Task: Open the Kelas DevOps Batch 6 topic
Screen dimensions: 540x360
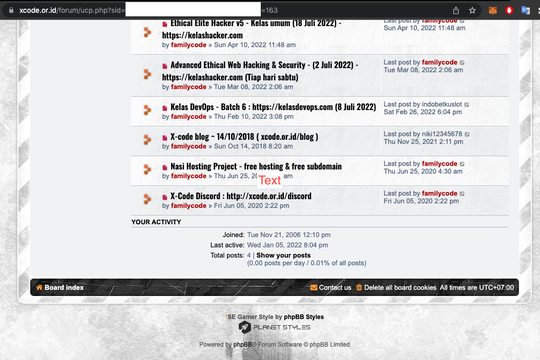Action: (x=273, y=107)
